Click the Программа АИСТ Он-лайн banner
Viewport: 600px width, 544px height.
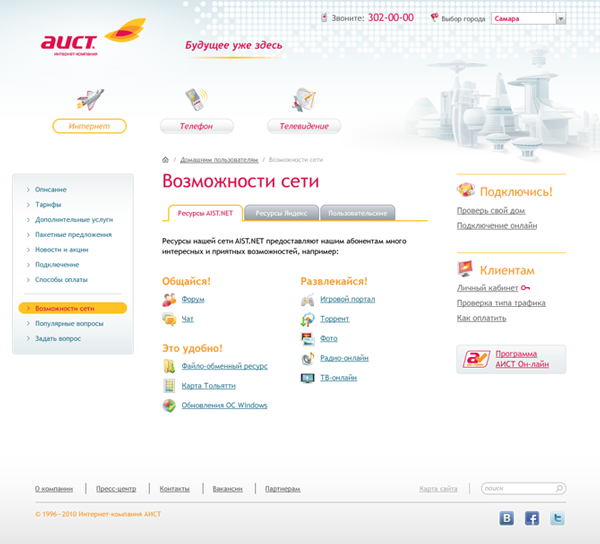pyautogui.click(x=511, y=359)
